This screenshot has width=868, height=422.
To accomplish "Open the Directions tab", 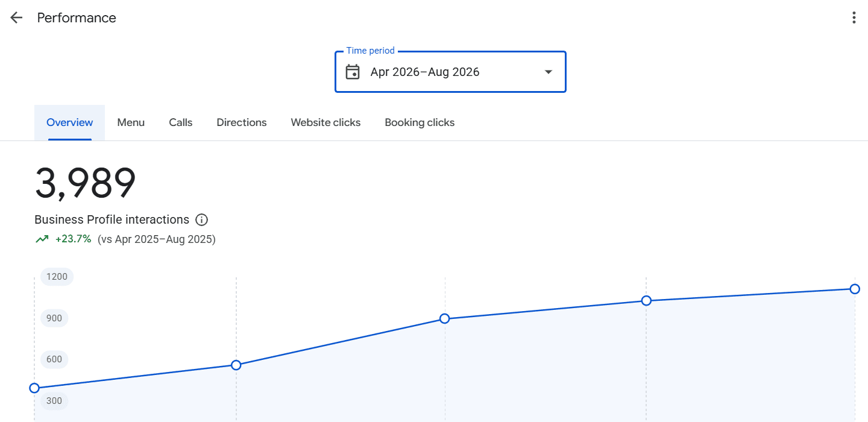I will [x=242, y=122].
